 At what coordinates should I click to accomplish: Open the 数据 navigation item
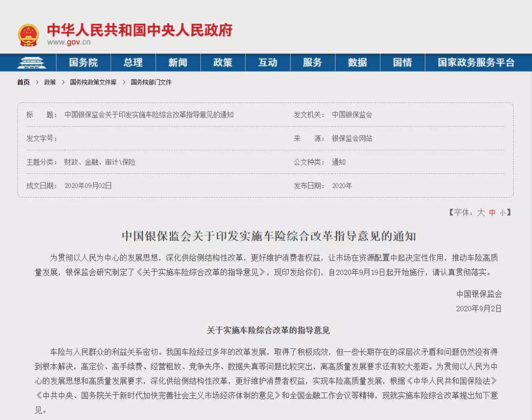pos(358,63)
